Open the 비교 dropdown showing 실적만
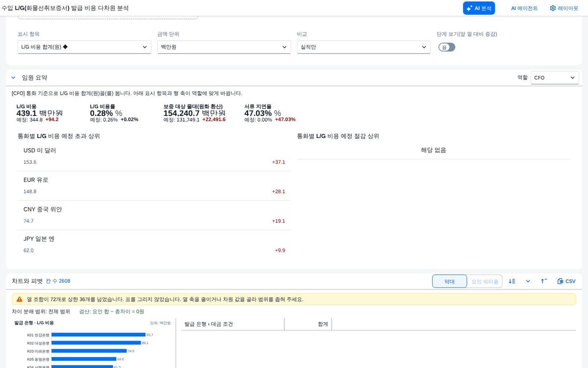 pos(364,47)
